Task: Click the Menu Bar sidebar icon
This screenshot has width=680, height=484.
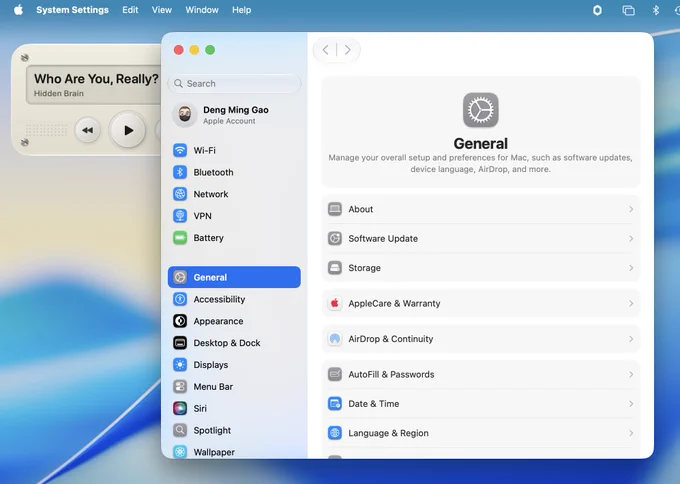Action: point(180,386)
